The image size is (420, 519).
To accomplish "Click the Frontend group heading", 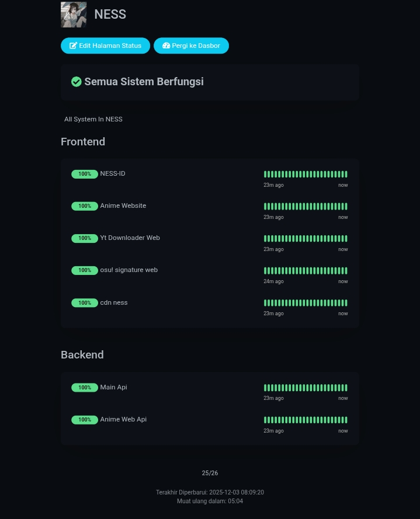I will click(x=83, y=142).
